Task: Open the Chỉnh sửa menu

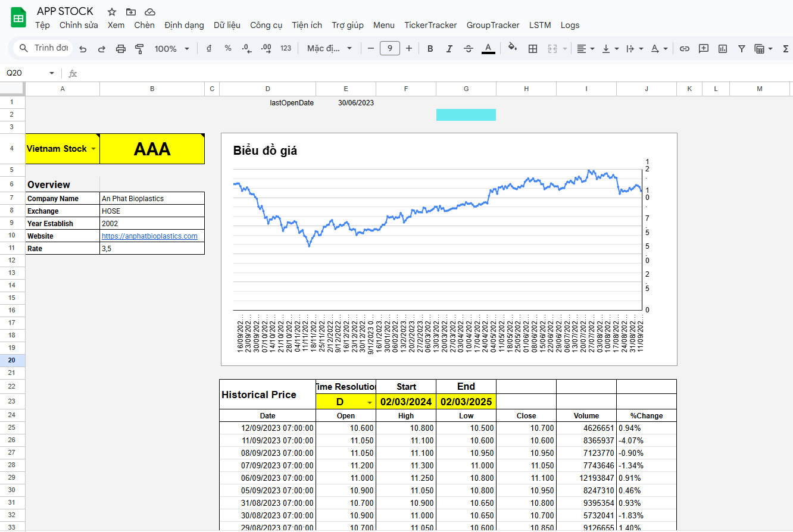Action: coord(79,25)
